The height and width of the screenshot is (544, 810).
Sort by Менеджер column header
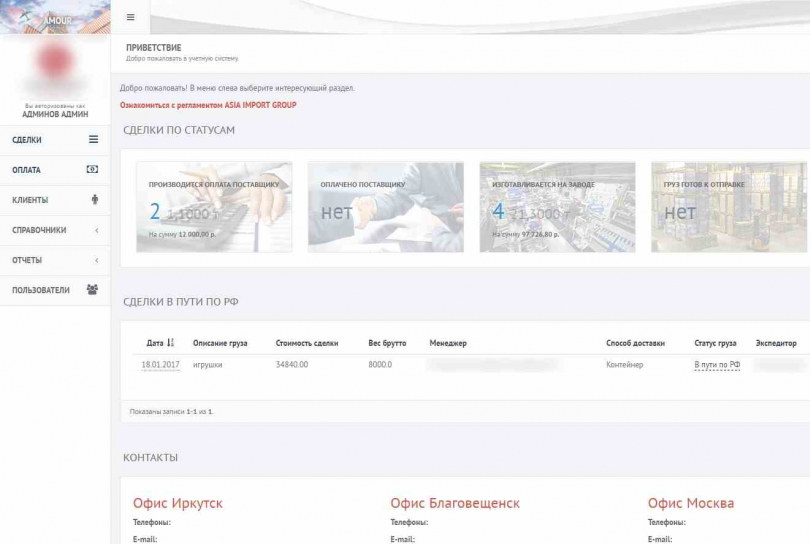point(448,343)
